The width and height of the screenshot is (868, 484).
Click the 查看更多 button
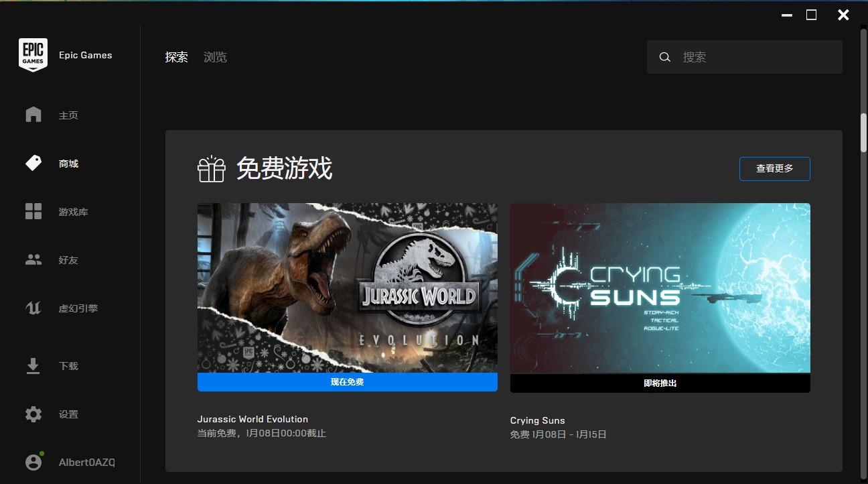click(775, 169)
